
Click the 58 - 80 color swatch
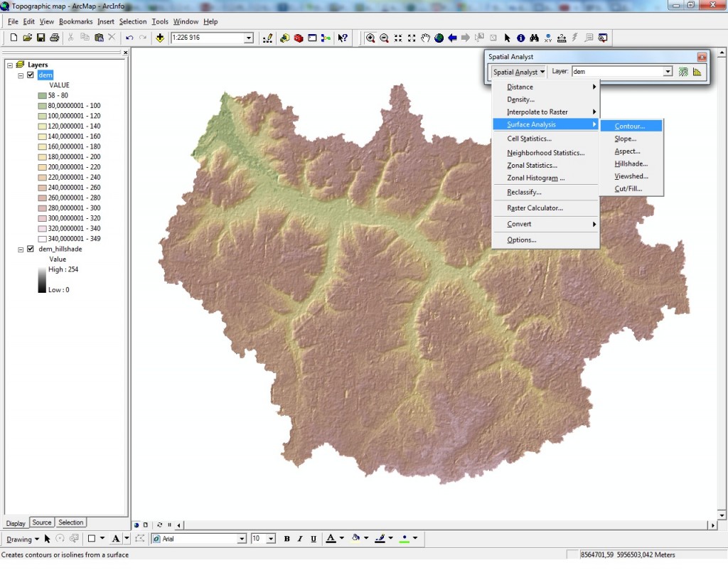click(x=42, y=95)
